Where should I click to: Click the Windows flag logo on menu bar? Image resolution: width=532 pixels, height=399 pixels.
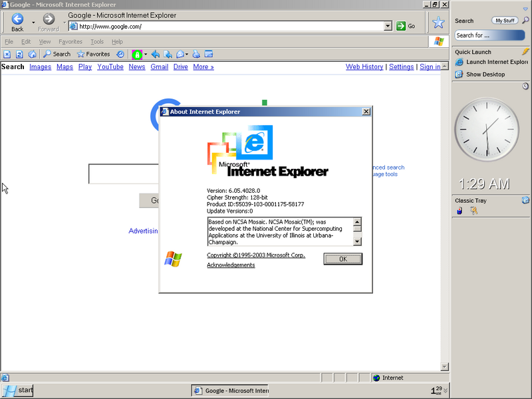(x=438, y=41)
